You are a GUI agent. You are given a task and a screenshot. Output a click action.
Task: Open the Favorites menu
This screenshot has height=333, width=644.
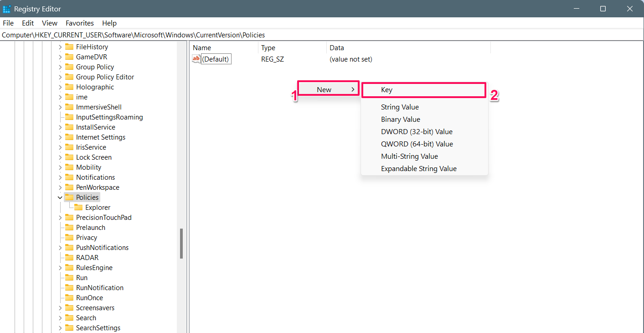(80, 23)
